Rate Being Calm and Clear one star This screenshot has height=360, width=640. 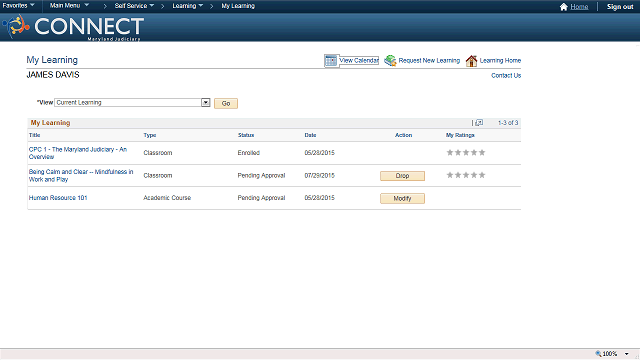click(x=450, y=175)
